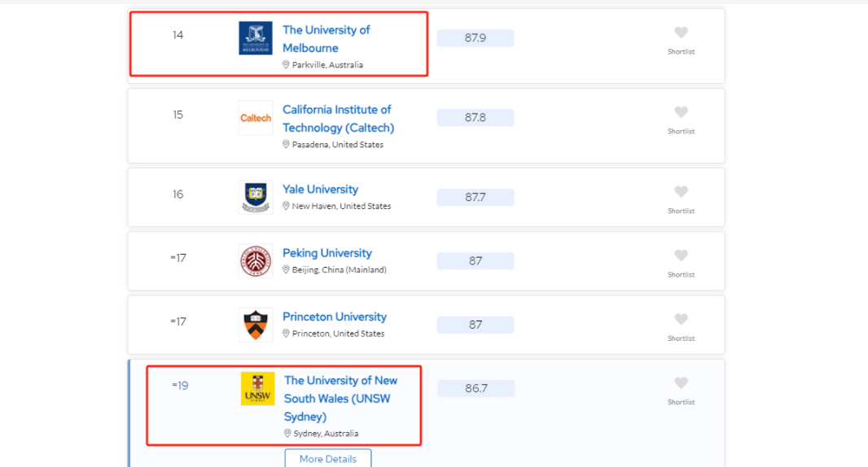Click the Princeton University shield logo

coord(256,325)
